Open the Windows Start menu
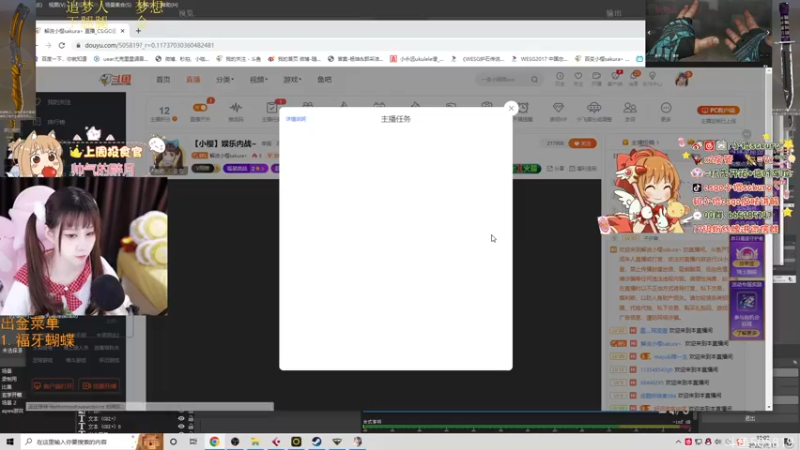This screenshot has width=800, height=450. pyautogui.click(x=10, y=442)
